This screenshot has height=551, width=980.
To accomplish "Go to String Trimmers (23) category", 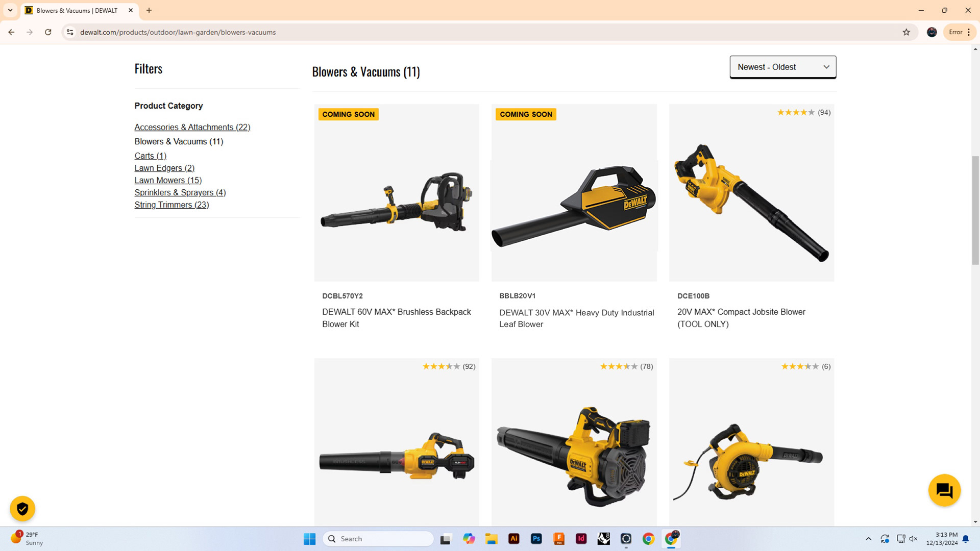I will click(171, 205).
